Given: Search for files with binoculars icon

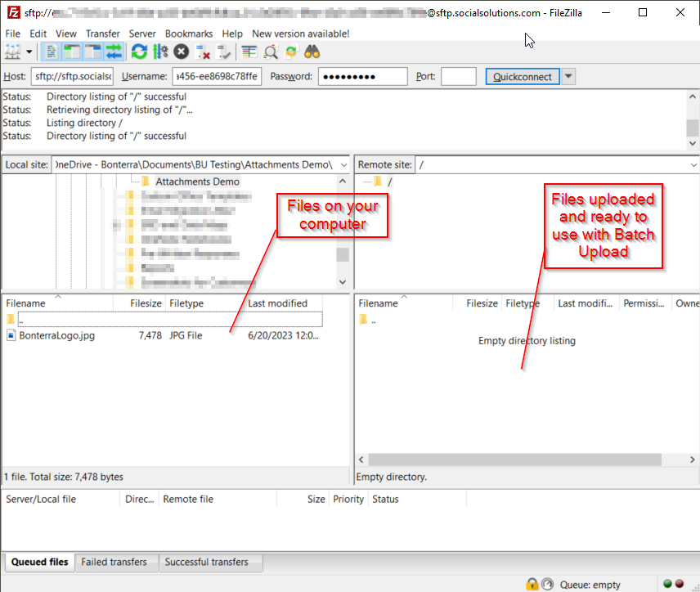Looking at the screenshot, I should click(312, 52).
